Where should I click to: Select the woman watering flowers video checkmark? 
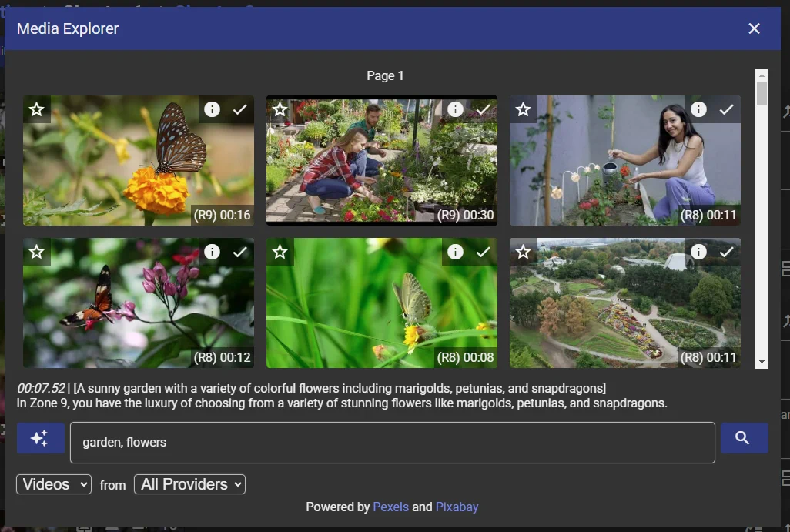pyautogui.click(x=726, y=109)
